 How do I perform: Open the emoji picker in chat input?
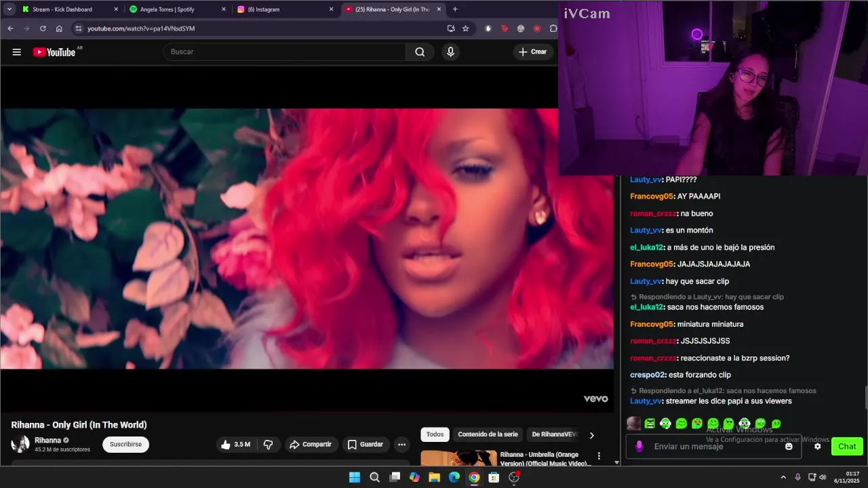pyautogui.click(x=789, y=447)
